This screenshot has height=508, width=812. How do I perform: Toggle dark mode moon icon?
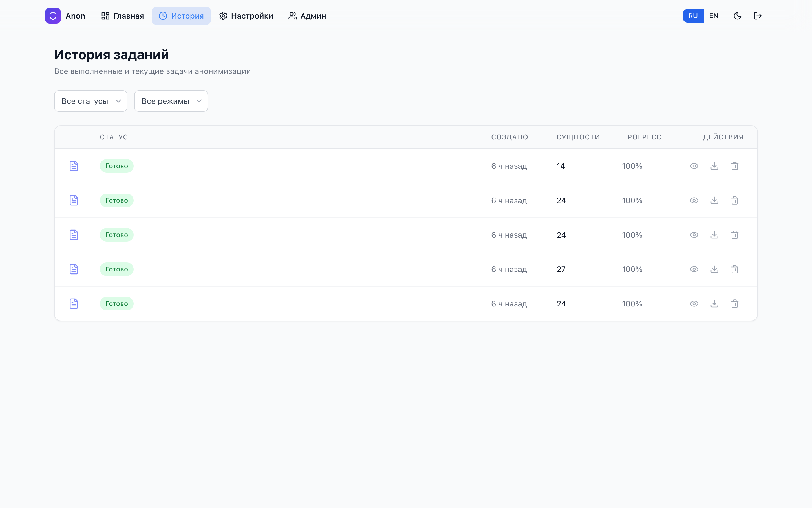click(x=738, y=16)
